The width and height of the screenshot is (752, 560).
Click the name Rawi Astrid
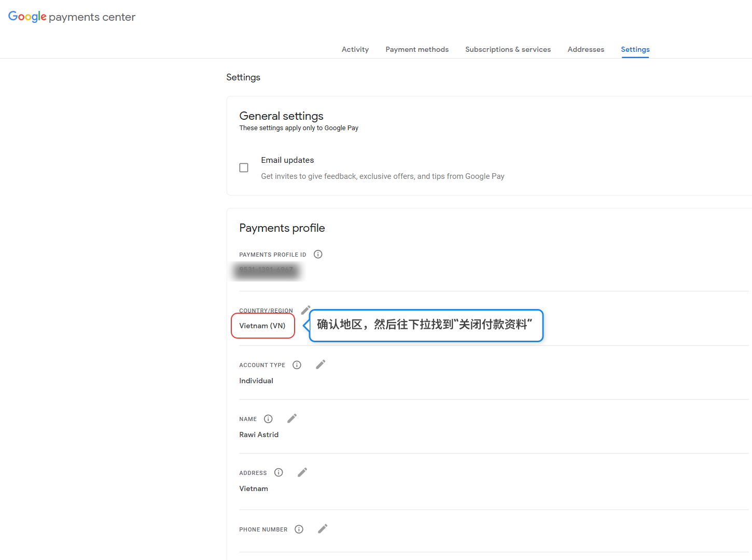[259, 435]
